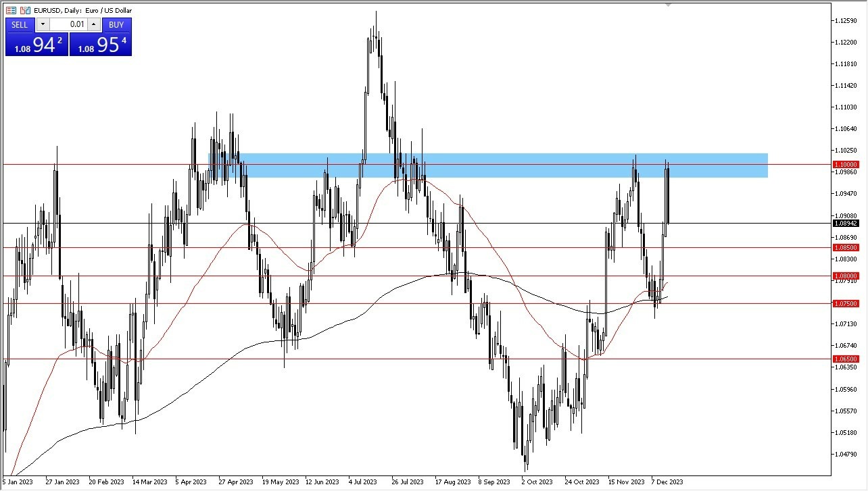Decrease trade volume with the down arrow

tap(43, 24)
